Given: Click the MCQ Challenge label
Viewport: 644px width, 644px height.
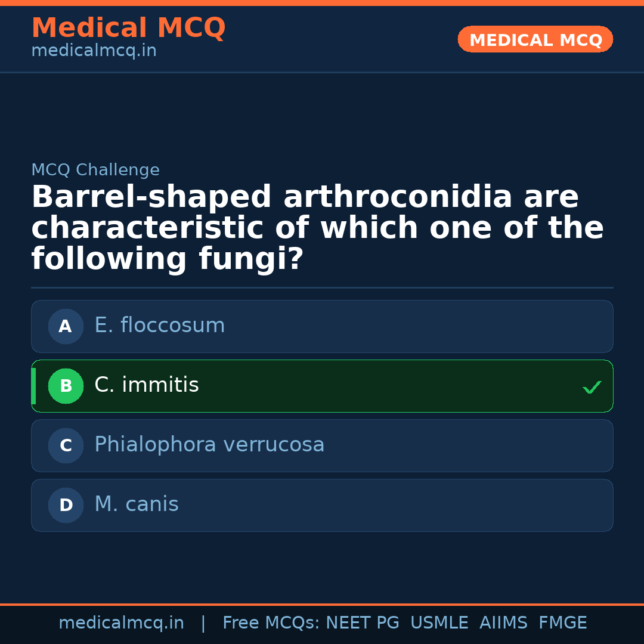Looking at the screenshot, I should point(95,170).
